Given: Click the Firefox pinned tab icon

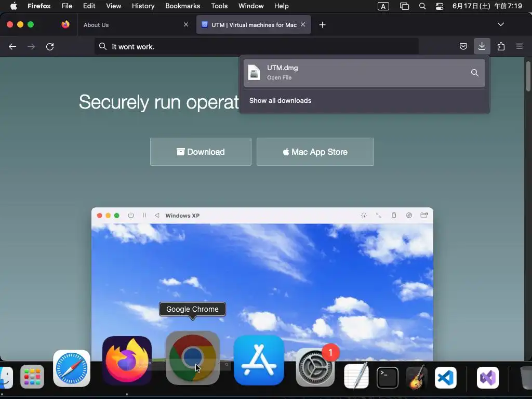Looking at the screenshot, I should point(65,24).
